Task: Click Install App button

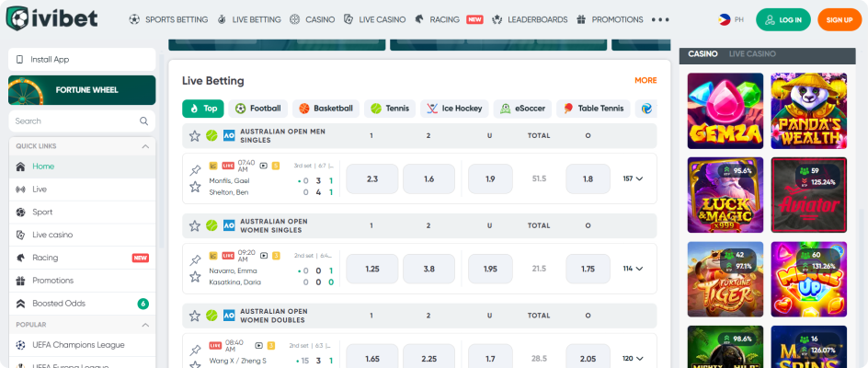Action: point(82,59)
